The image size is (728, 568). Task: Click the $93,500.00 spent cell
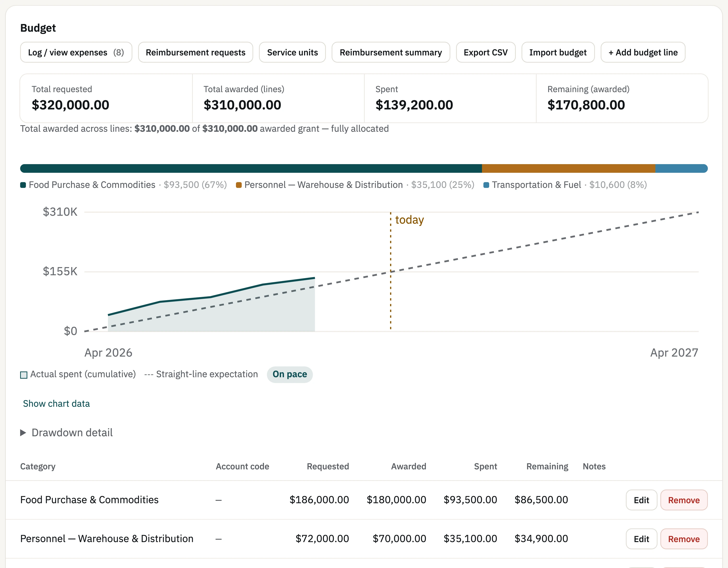pyautogui.click(x=470, y=500)
